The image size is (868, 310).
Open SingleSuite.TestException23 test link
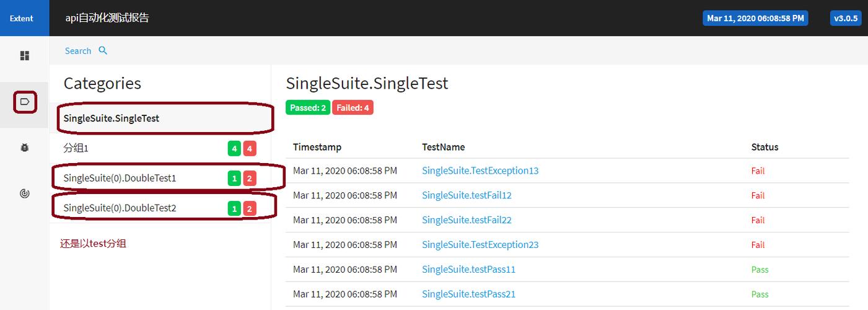click(x=480, y=244)
